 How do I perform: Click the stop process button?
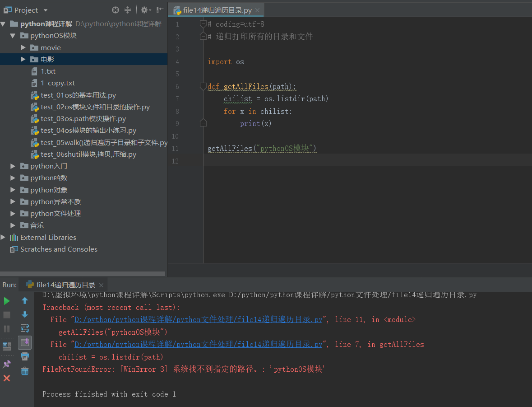click(x=7, y=315)
